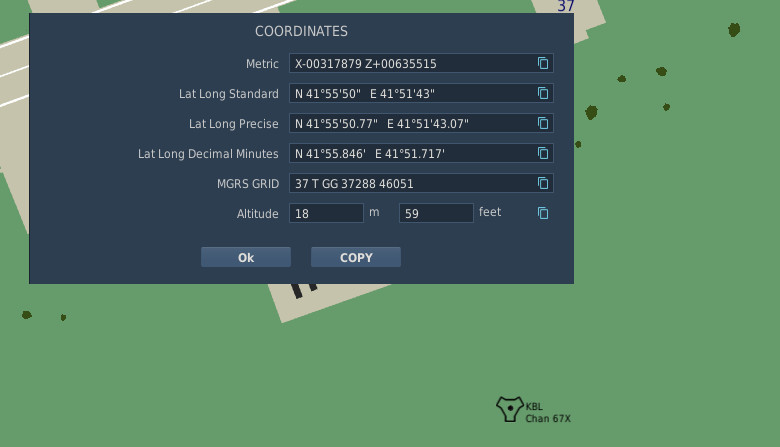
Task: Click the KBL Chan 67X label
Action: (547, 413)
